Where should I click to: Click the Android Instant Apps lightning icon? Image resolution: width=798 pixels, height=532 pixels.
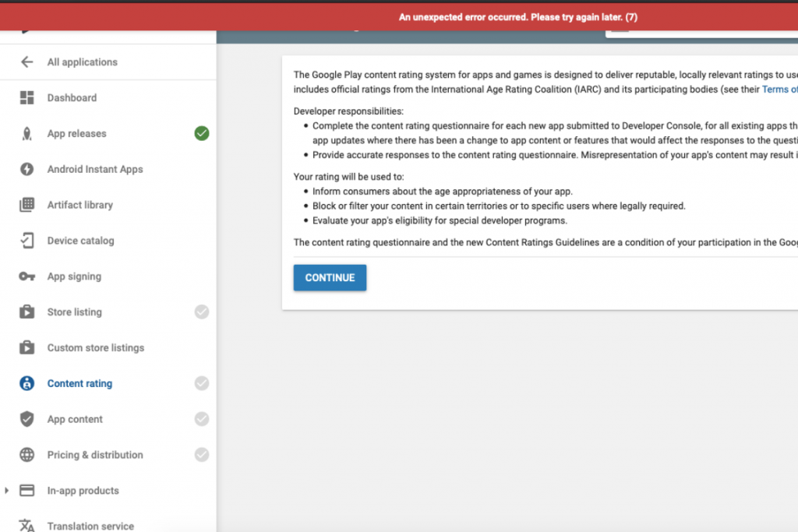(27, 169)
